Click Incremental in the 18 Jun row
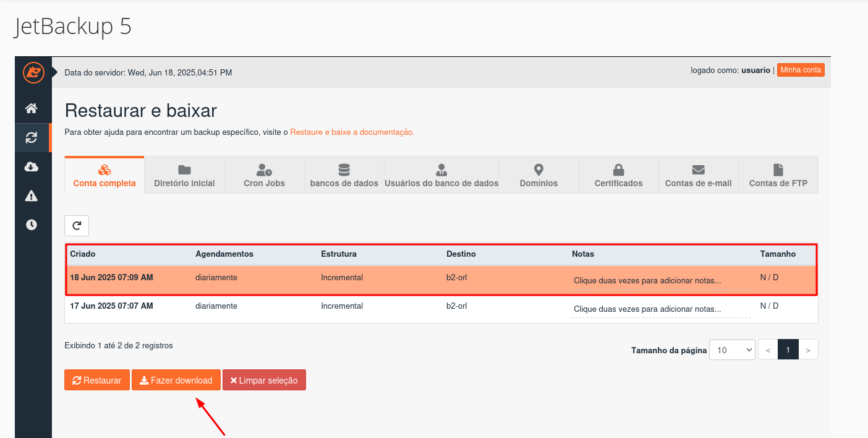This screenshot has height=438, width=868. [342, 278]
